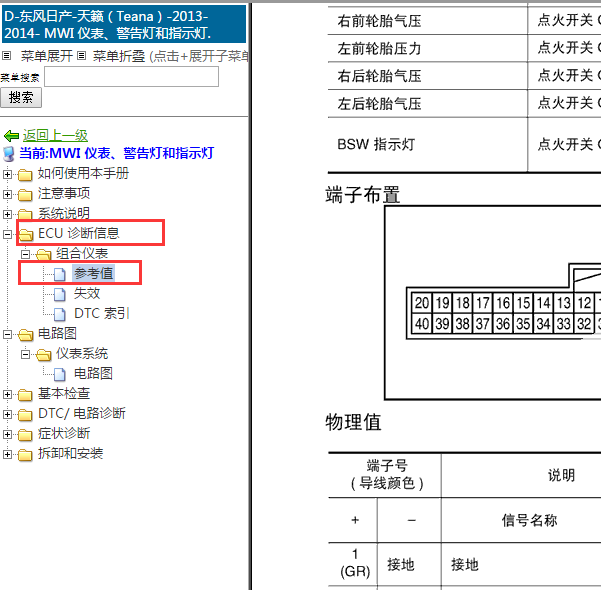Open the 电路图 document under 仪表系统
The image size is (601, 590).
[93, 373]
